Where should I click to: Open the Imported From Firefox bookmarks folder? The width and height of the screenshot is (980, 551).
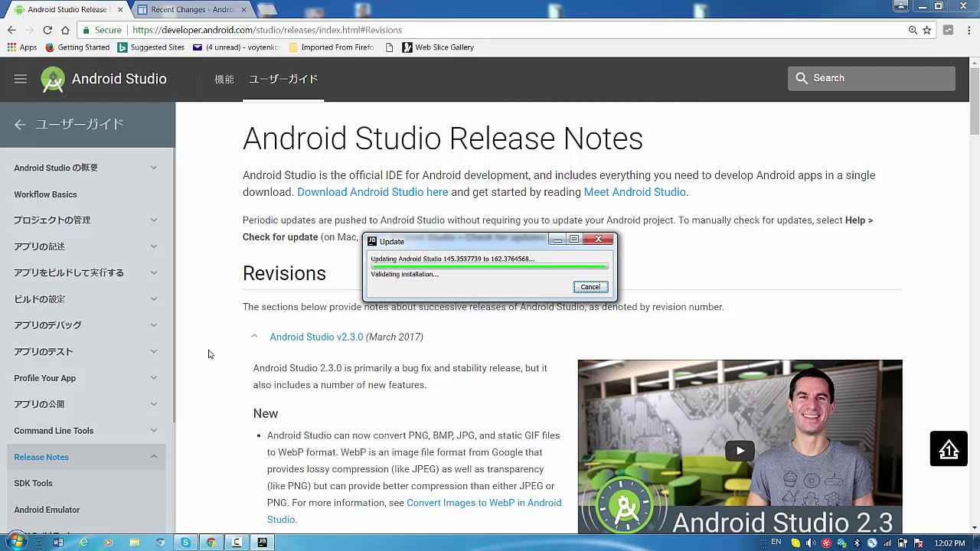[331, 47]
